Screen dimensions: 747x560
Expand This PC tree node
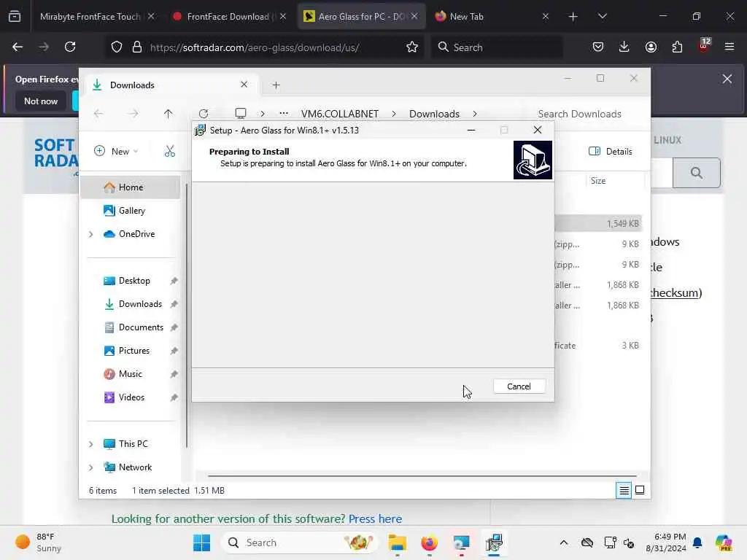point(91,444)
